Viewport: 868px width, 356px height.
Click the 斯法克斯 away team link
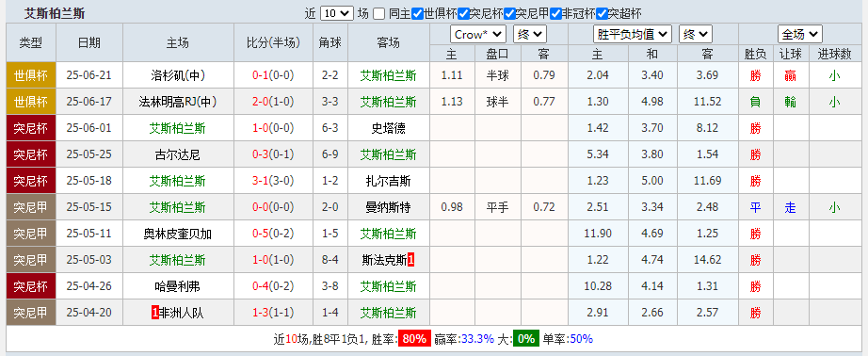(x=384, y=260)
